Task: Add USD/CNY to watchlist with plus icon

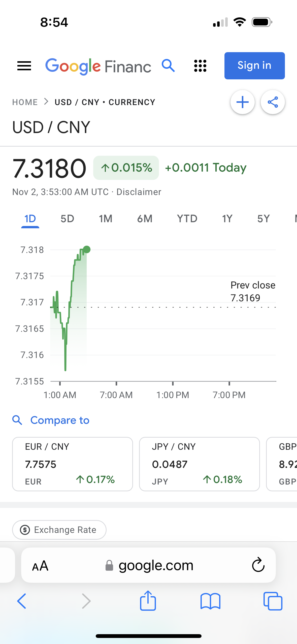Action: [x=243, y=102]
